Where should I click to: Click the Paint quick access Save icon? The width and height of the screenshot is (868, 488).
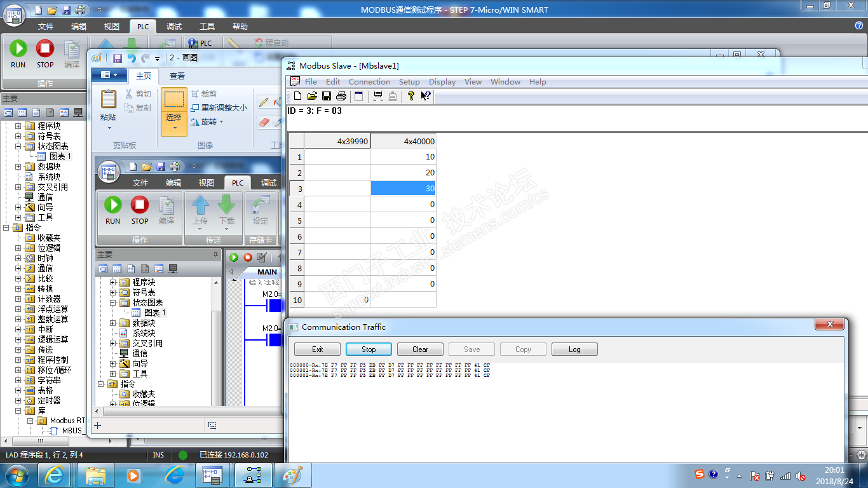pyautogui.click(x=118, y=58)
